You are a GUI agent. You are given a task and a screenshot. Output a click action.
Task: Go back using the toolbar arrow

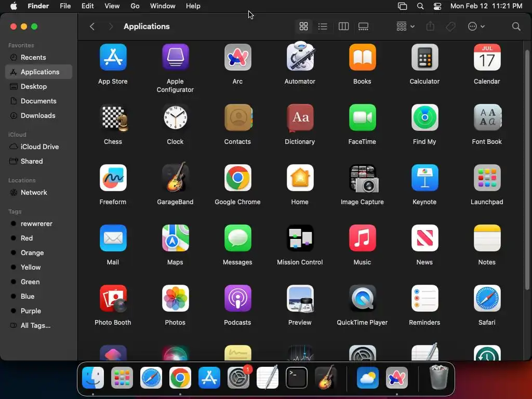92,26
